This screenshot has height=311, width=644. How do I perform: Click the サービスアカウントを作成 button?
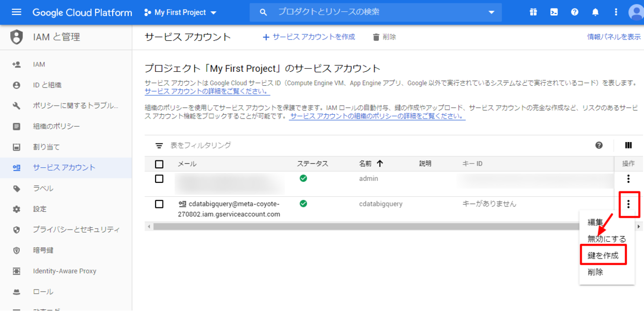(309, 37)
